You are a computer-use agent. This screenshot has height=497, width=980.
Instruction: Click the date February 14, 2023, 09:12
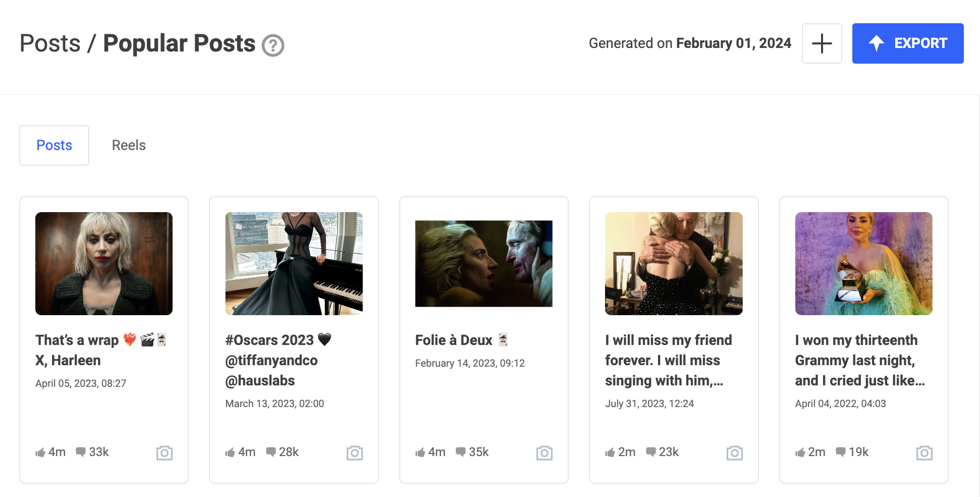470,363
